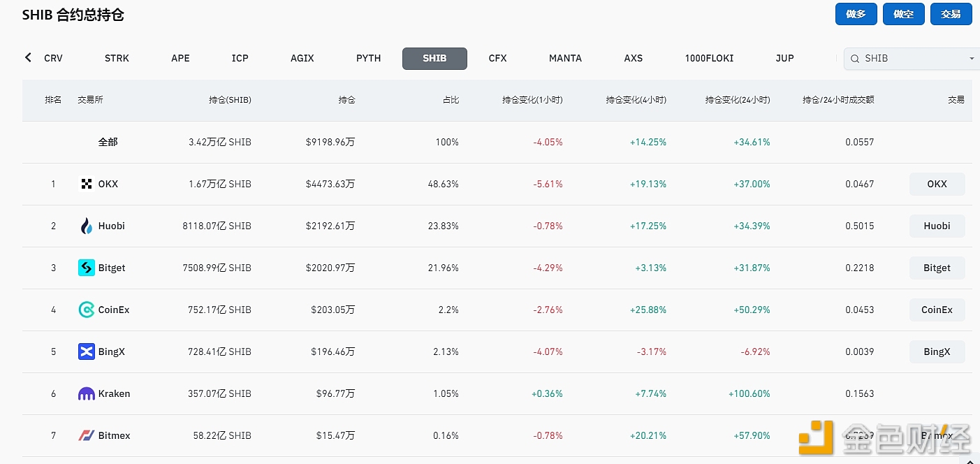This screenshot has height=464, width=980.
Task: Click the search magnifier icon
Action: coord(855,59)
